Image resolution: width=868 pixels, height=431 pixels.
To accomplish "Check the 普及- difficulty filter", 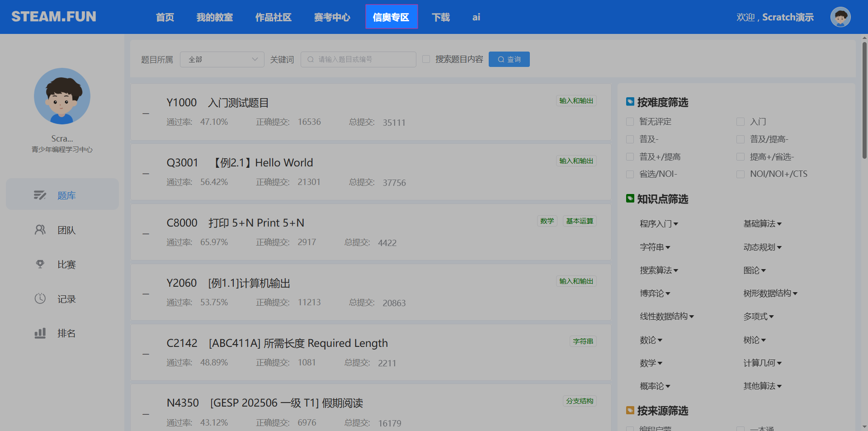I will tap(630, 139).
